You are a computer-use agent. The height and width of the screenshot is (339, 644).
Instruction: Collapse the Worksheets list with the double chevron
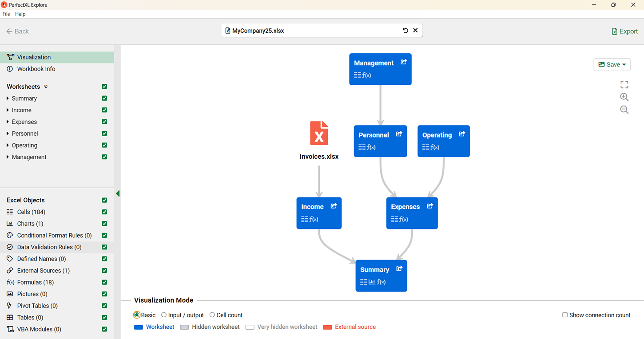[46, 87]
